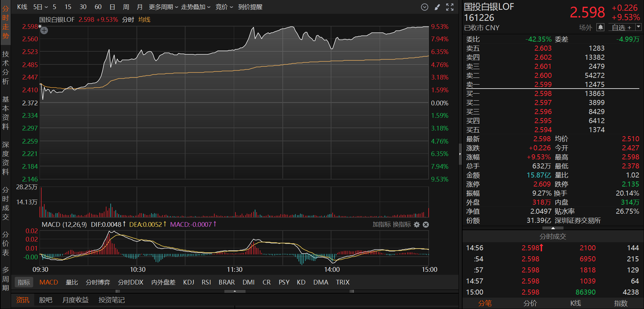Open MACD indicator settings gear

pos(417,224)
